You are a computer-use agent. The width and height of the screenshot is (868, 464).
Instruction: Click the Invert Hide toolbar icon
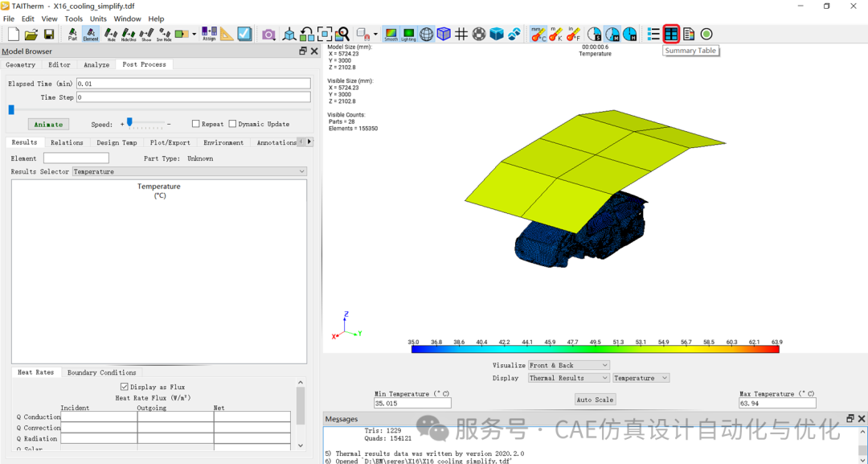pyautogui.click(x=164, y=35)
